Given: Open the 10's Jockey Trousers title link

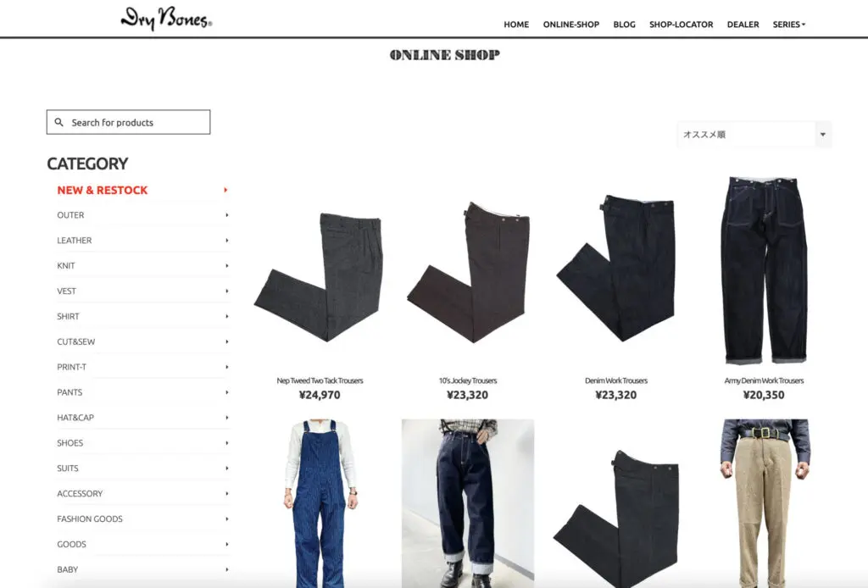Looking at the screenshot, I should pyautogui.click(x=468, y=380).
